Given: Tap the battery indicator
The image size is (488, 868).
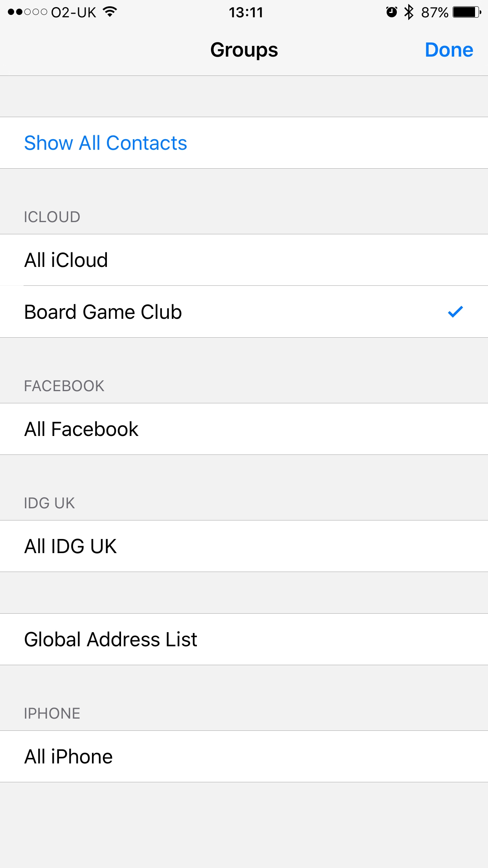Looking at the screenshot, I should click(x=467, y=12).
